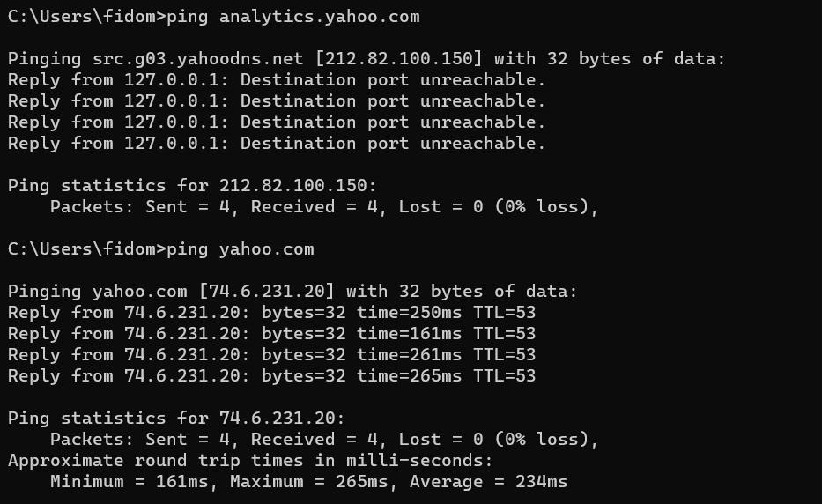Click the src.g03.yahoodns.net hostname
This screenshot has width=822, height=504.
pyautogui.click(x=197, y=59)
